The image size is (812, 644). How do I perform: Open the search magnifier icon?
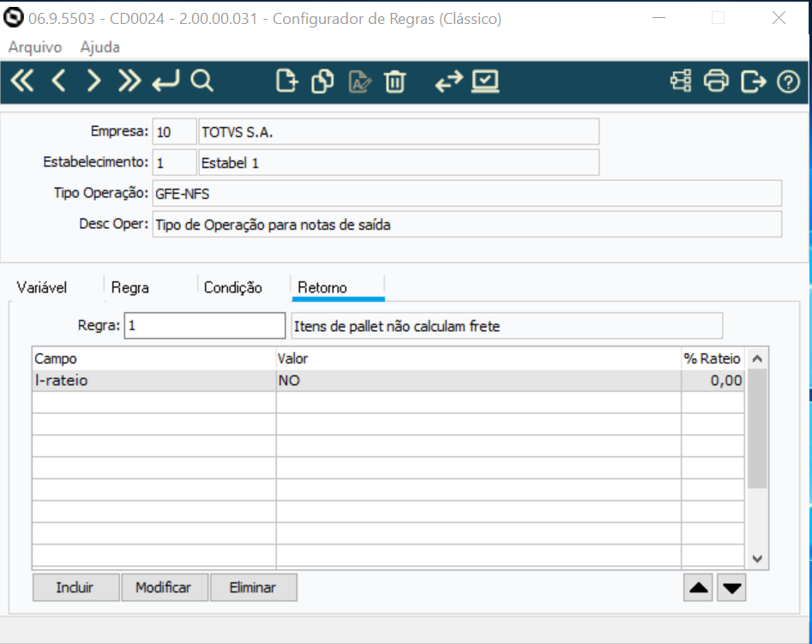(201, 81)
